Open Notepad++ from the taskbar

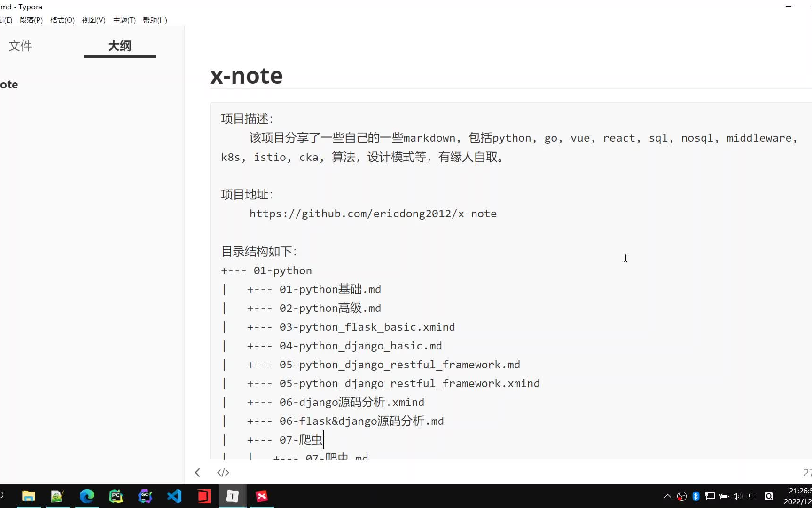click(57, 496)
